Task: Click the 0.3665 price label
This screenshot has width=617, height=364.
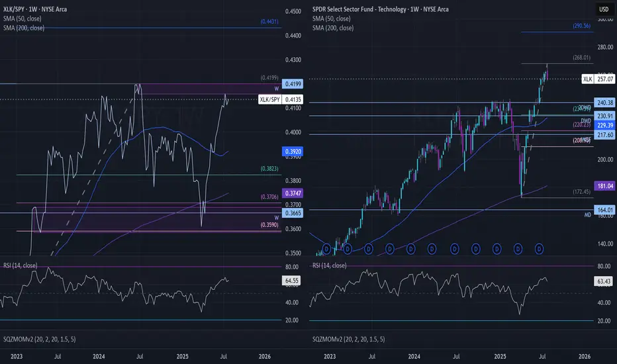Action: click(293, 213)
